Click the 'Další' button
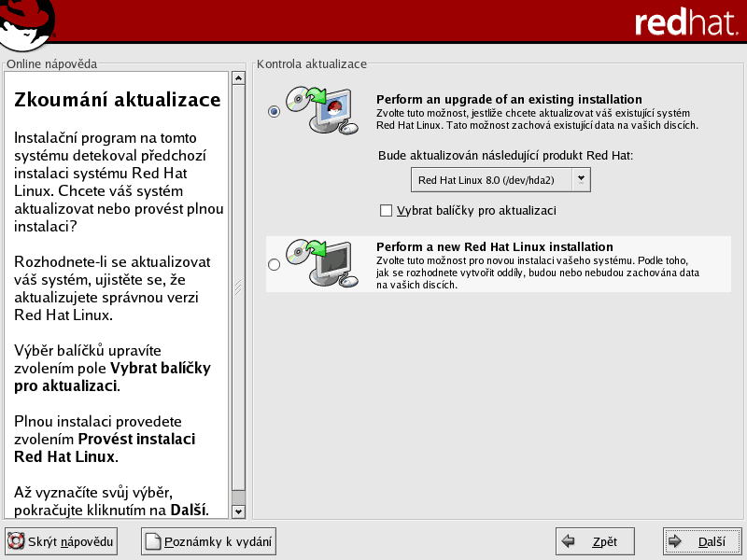The width and height of the screenshot is (747, 560). (702, 541)
